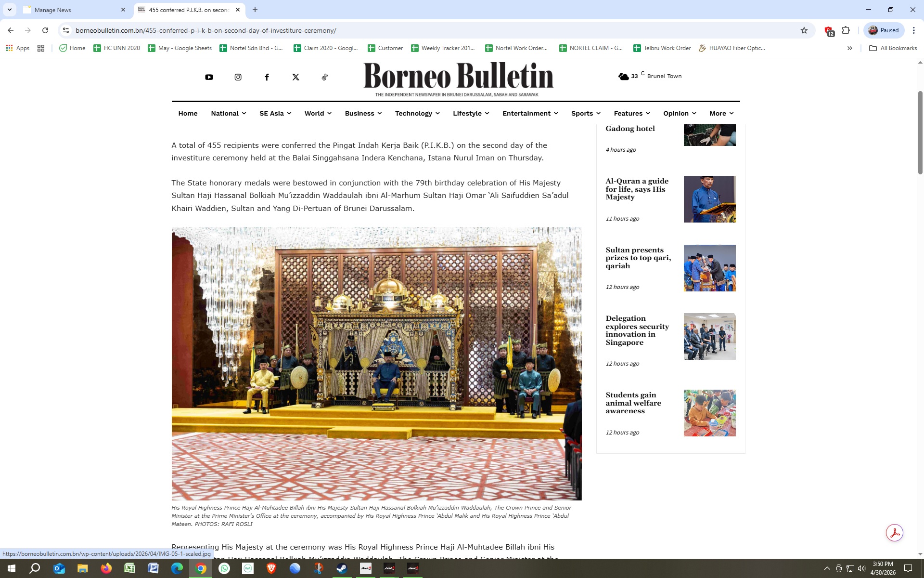Open Borneo Bulletin YouTube channel icon
The height and width of the screenshot is (578, 924).
tap(209, 77)
